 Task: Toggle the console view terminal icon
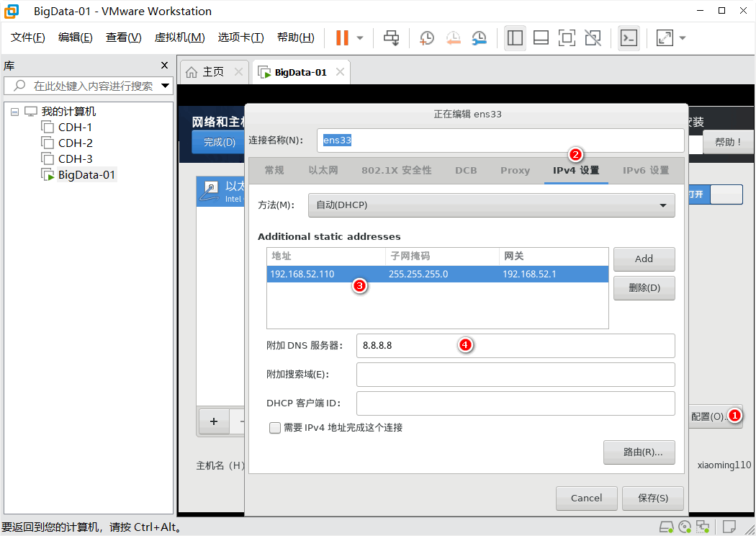tap(629, 37)
